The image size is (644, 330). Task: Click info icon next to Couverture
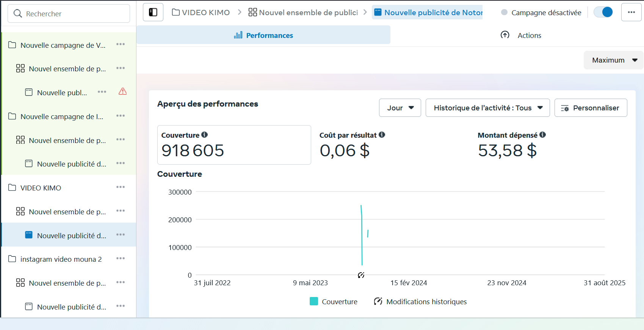(x=205, y=135)
